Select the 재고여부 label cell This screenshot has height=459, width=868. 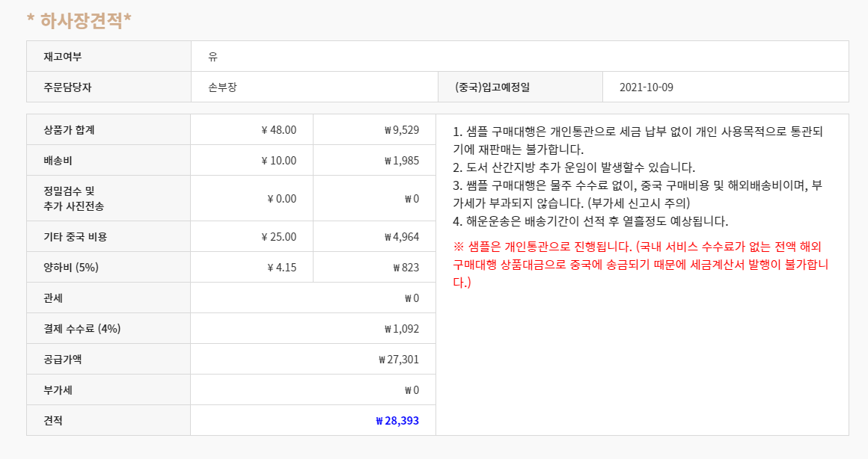click(x=109, y=56)
